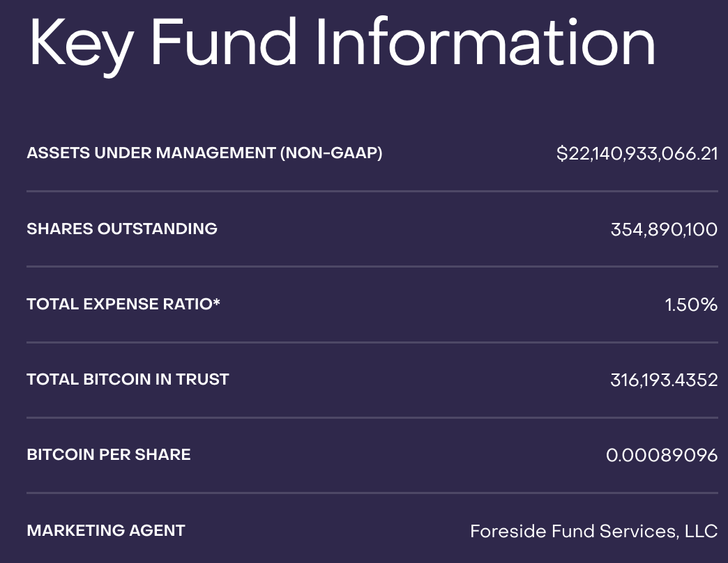Viewport: 728px width, 563px height.
Task: Select the Assets Under Management (Non-GAAP) label
Action: (205, 153)
